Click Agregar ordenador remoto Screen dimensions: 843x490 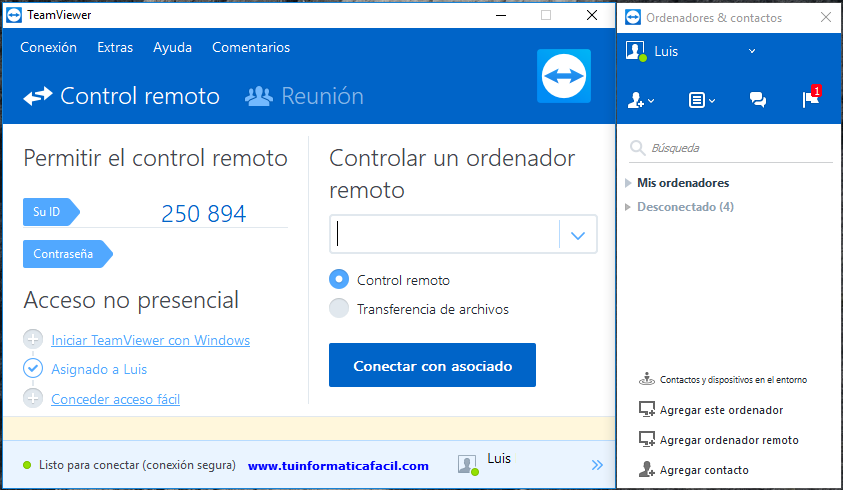pyautogui.click(x=718, y=440)
